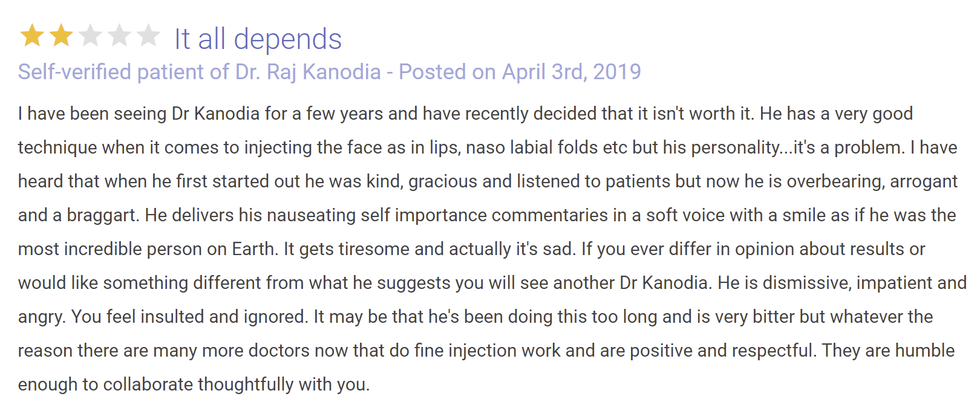Click the 'Dr. Raj Kanodia' name in subtitle

tap(308, 72)
